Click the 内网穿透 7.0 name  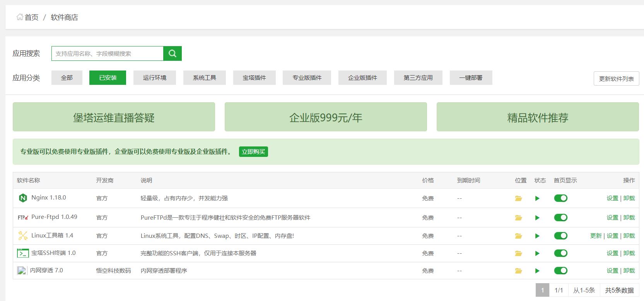pyautogui.click(x=46, y=270)
